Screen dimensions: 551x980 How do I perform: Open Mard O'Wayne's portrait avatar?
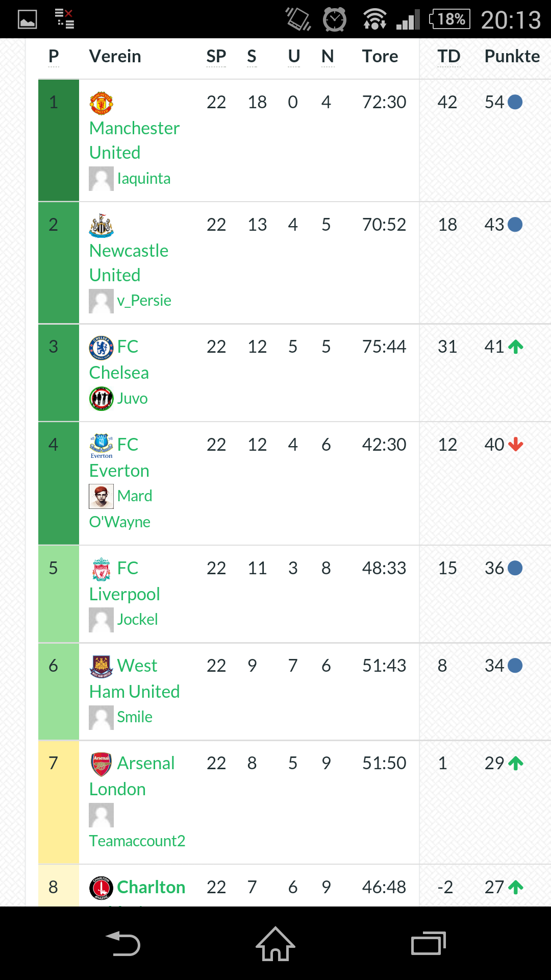(x=101, y=497)
